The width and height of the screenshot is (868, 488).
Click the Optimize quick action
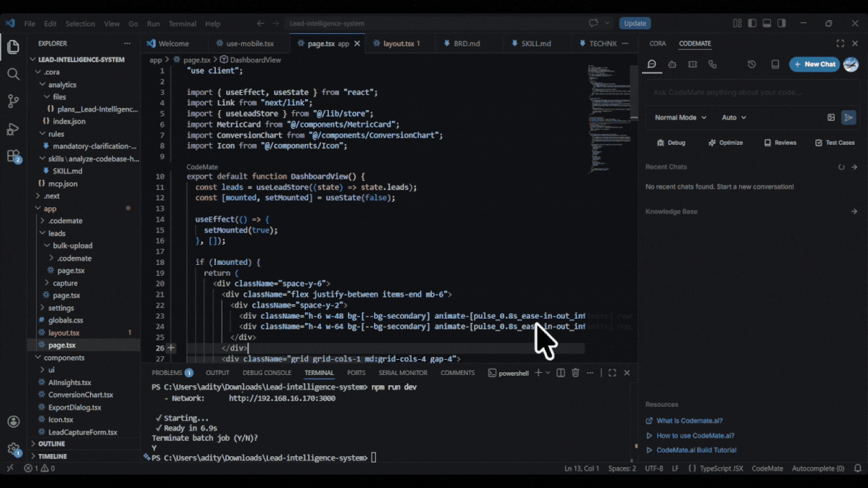pyautogui.click(x=725, y=143)
